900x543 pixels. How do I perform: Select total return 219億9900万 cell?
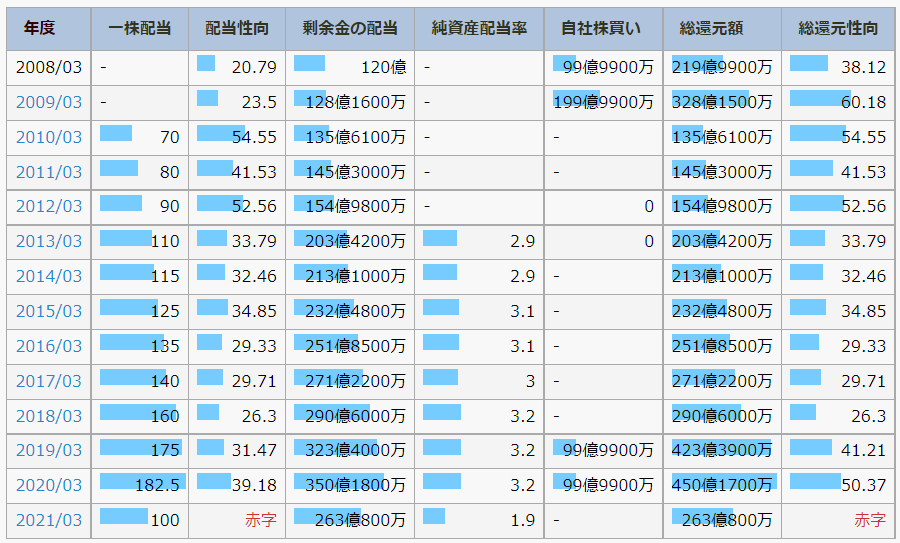pos(721,68)
